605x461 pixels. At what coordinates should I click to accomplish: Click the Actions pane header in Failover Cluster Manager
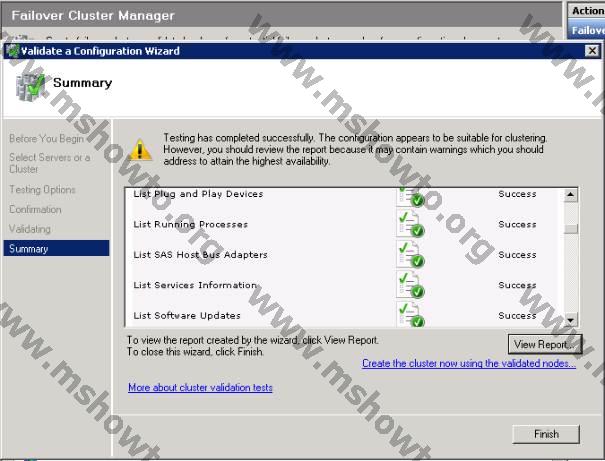[x=586, y=11]
